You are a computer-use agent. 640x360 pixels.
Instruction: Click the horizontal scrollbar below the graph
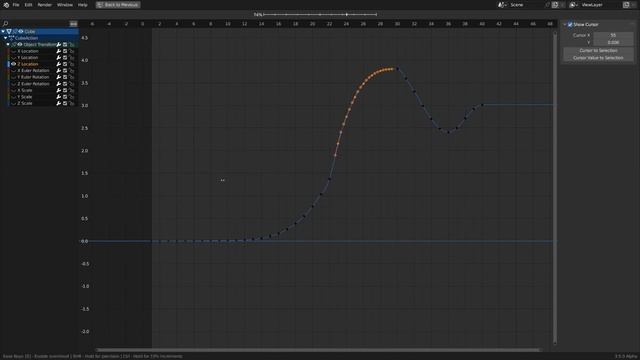[x=318, y=350]
